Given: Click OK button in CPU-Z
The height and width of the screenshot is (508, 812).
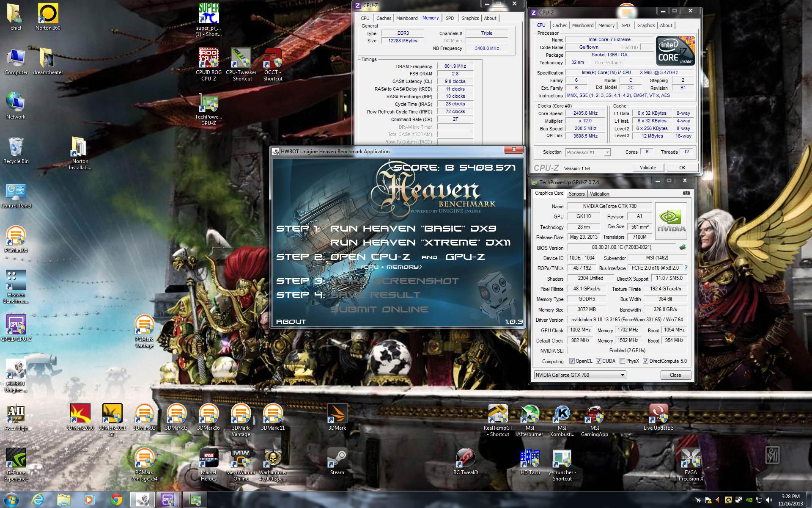Looking at the screenshot, I should (682, 168).
